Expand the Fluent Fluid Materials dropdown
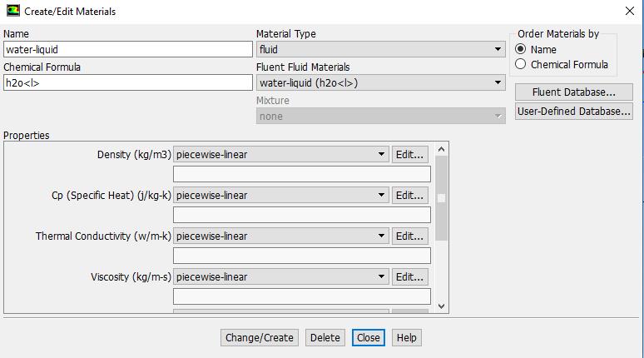The width and height of the screenshot is (644, 358). pos(380,82)
